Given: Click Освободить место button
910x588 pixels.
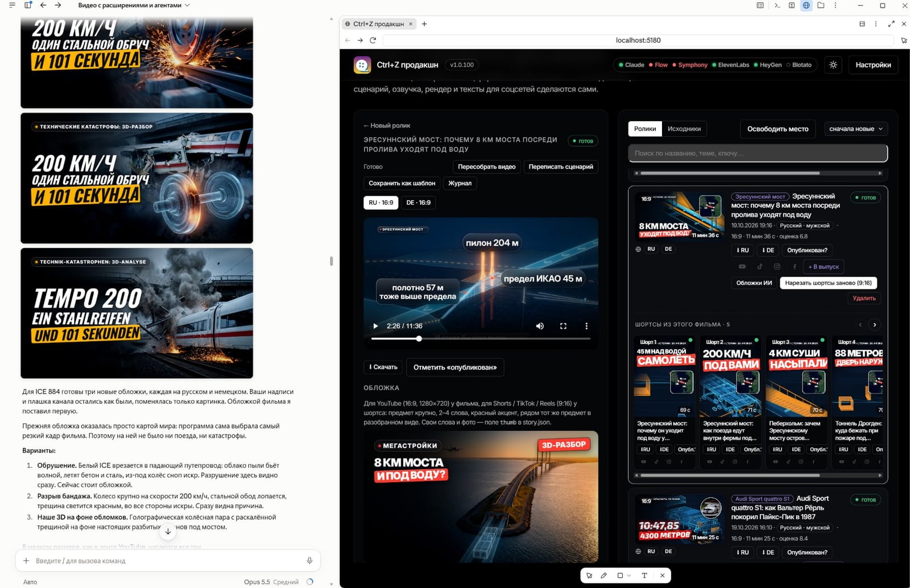Looking at the screenshot, I should pos(777,129).
